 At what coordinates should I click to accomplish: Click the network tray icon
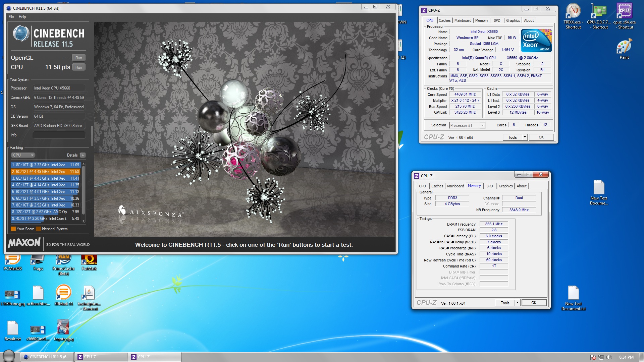(x=601, y=357)
